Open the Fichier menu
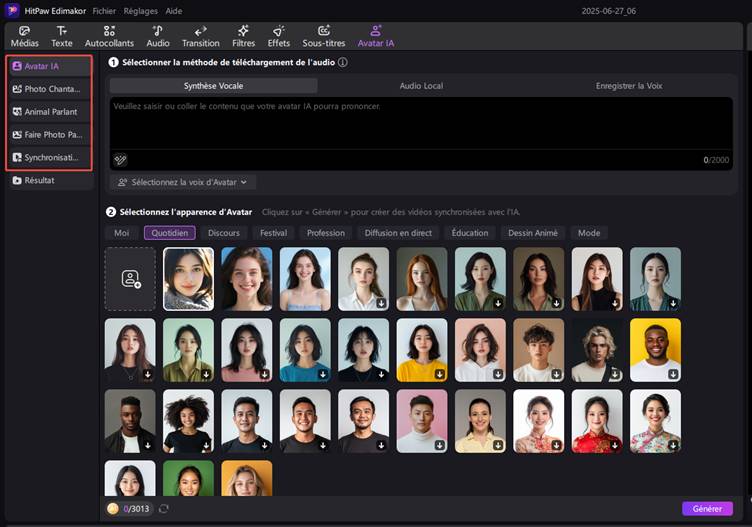 tap(104, 11)
